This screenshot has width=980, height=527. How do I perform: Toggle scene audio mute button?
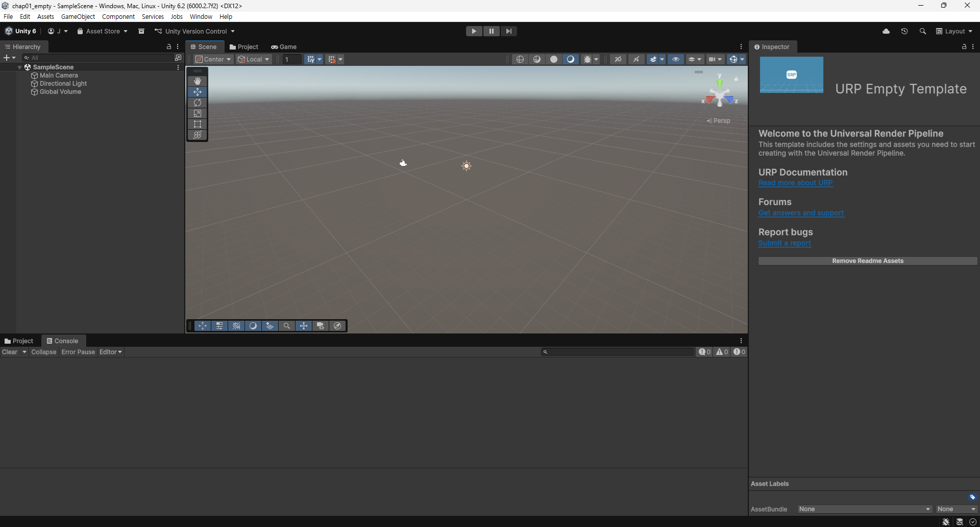(x=636, y=59)
